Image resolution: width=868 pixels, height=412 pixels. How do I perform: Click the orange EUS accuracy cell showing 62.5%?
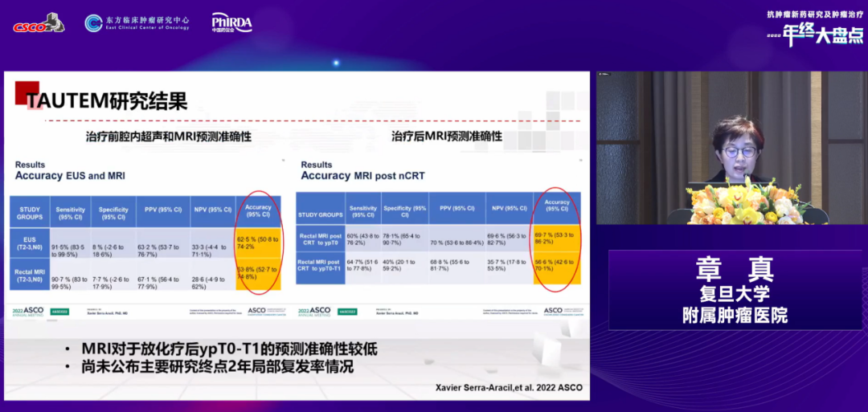(x=258, y=243)
